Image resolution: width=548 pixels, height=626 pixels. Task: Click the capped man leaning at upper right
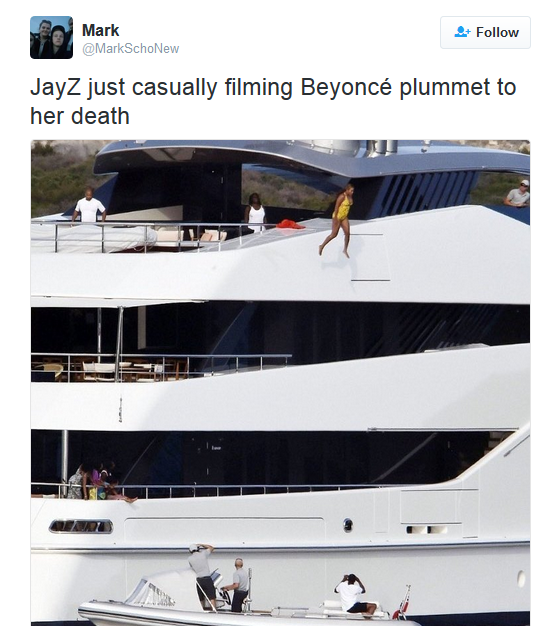pos(517,194)
